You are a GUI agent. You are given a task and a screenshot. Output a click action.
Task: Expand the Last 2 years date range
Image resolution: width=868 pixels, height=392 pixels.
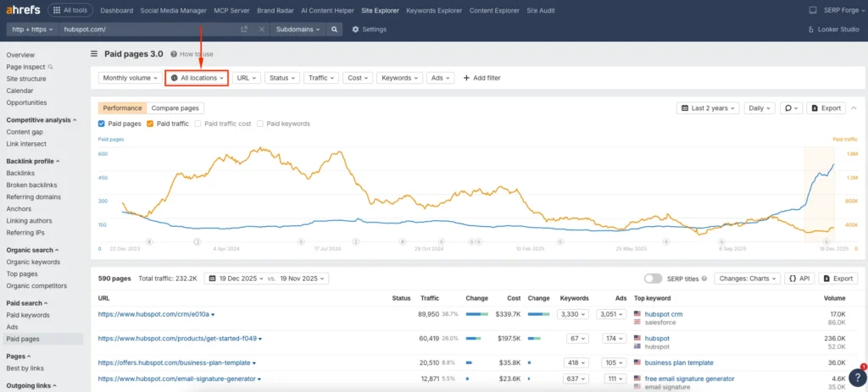pos(708,108)
